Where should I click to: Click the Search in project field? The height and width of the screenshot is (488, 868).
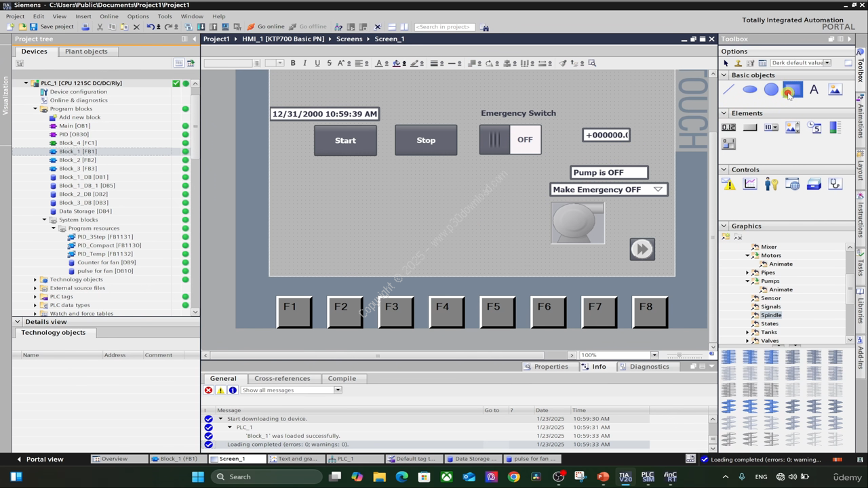point(444,26)
